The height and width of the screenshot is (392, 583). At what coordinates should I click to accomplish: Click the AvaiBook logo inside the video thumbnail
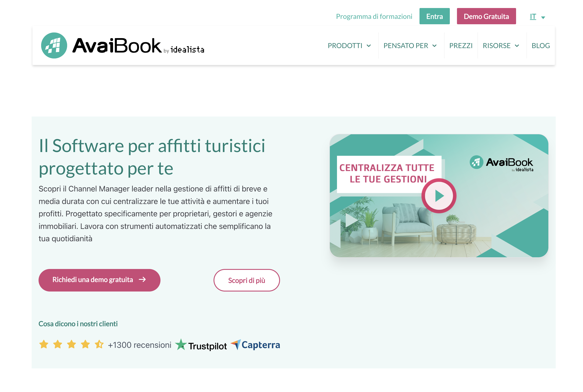(x=502, y=164)
